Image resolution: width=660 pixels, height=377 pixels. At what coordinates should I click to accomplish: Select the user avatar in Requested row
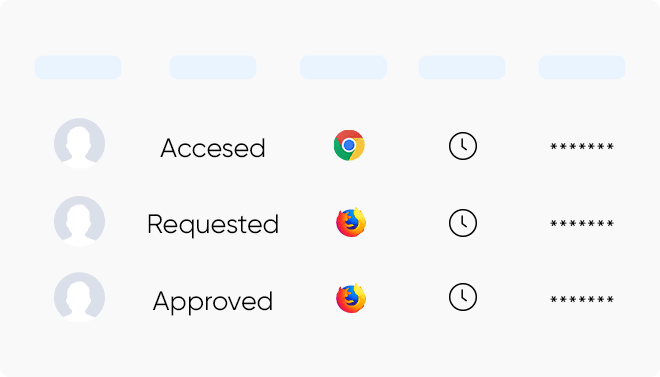tap(79, 221)
